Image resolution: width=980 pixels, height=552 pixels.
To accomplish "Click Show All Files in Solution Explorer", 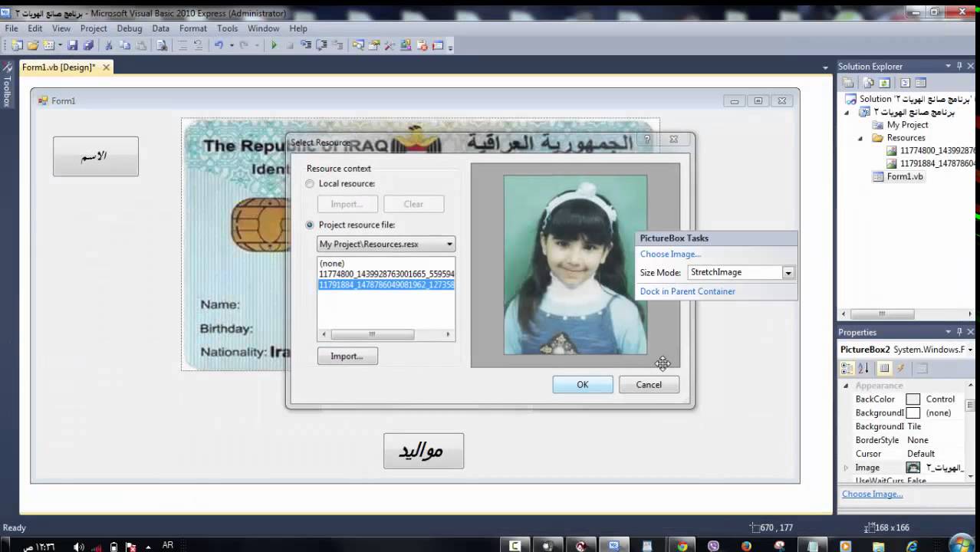I will pyautogui.click(x=869, y=83).
